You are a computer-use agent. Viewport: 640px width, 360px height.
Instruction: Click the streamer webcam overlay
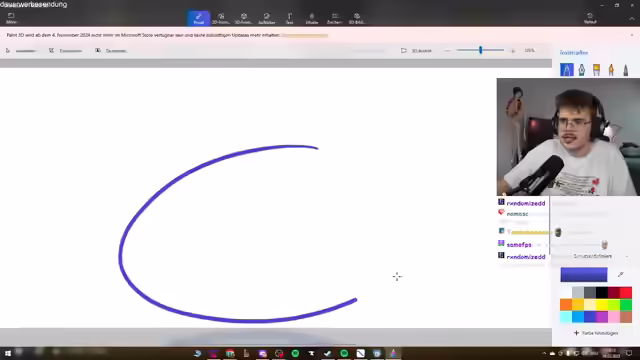pyautogui.click(x=568, y=137)
